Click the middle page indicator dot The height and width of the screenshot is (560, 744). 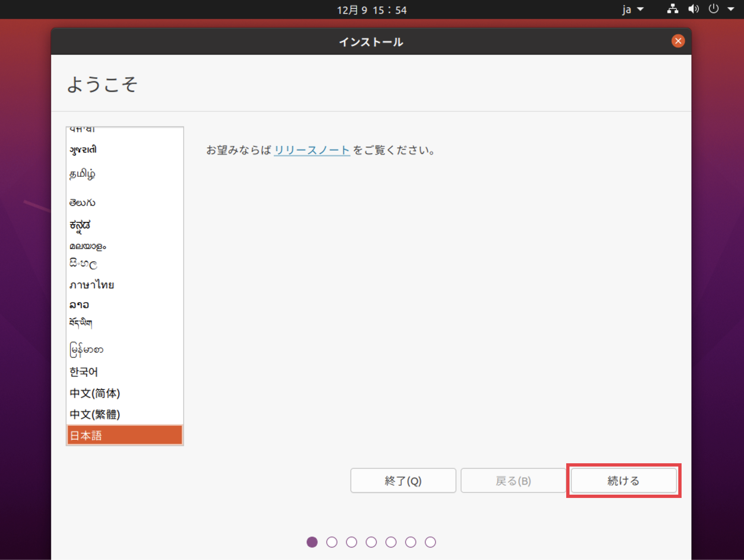[372, 542]
